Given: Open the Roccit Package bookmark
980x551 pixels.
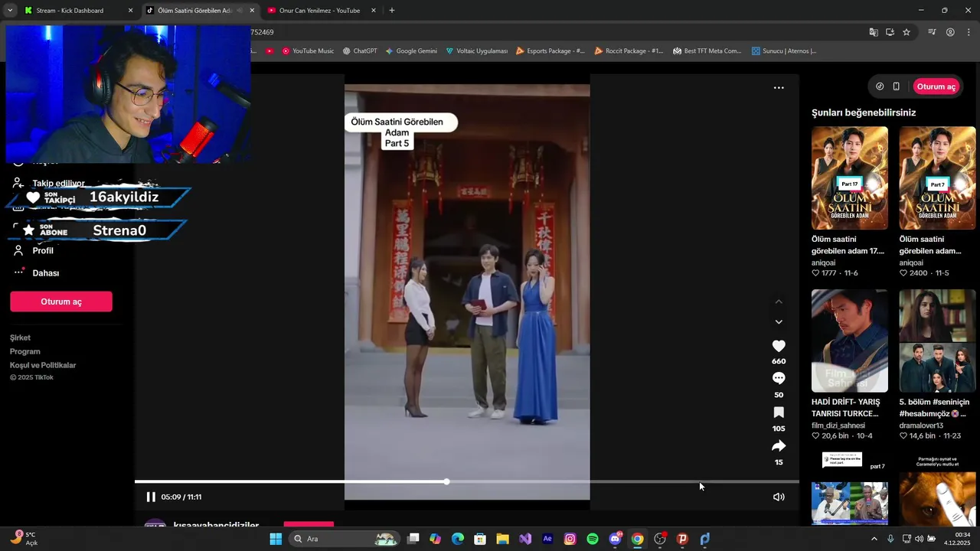Looking at the screenshot, I should [x=629, y=51].
